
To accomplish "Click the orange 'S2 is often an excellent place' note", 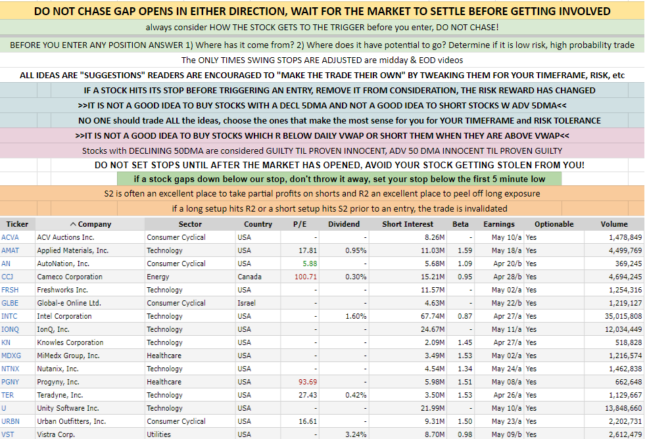I will (322, 194).
